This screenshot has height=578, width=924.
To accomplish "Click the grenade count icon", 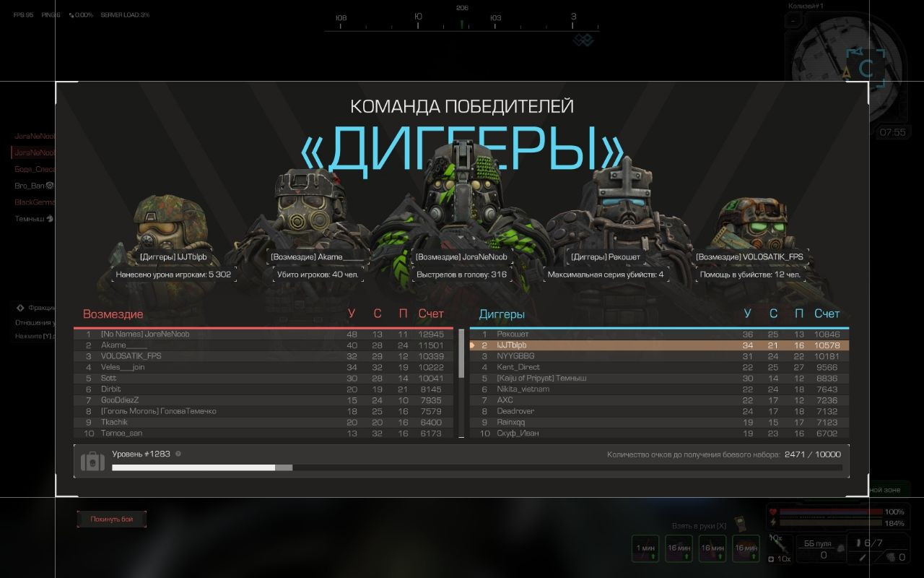I will click(890, 557).
